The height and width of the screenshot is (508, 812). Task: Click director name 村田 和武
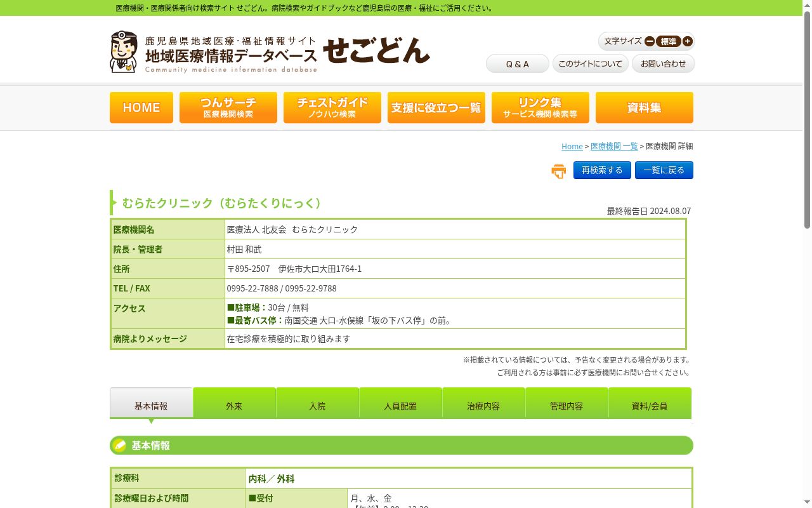coord(244,249)
